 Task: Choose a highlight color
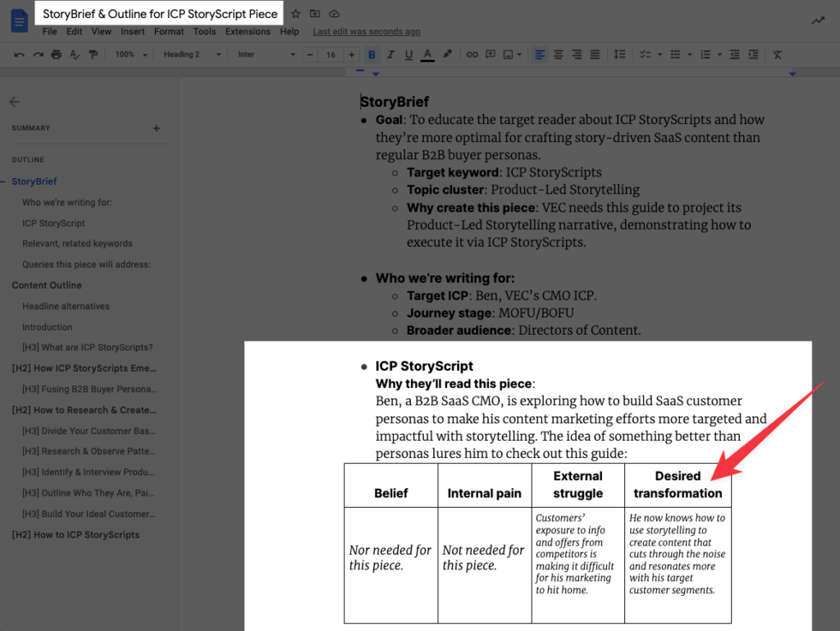click(447, 55)
